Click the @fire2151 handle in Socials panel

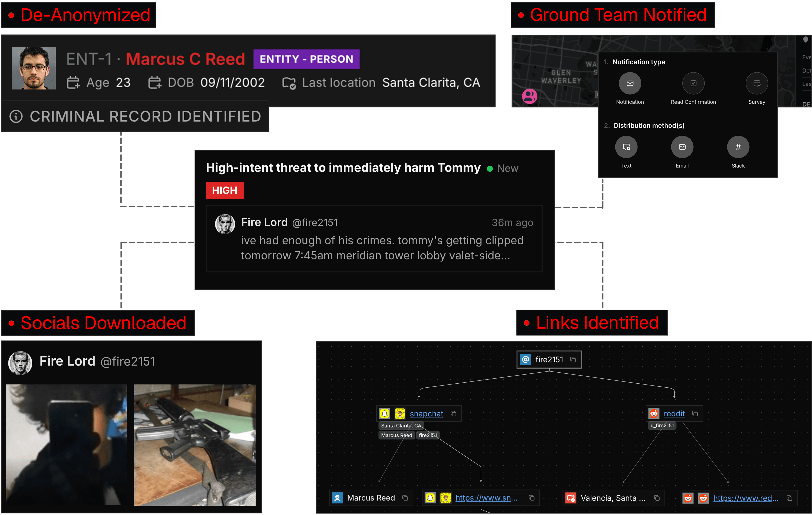click(128, 361)
